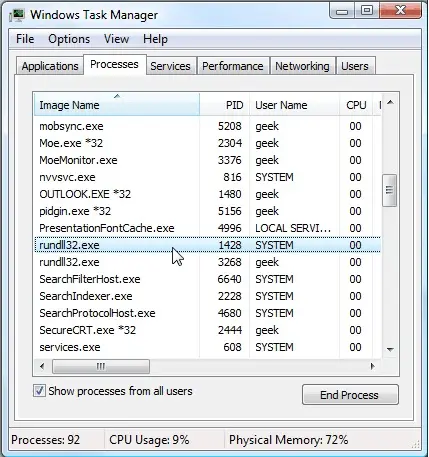The width and height of the screenshot is (429, 457).
Task: Go to the Networking tab
Action: click(x=302, y=66)
